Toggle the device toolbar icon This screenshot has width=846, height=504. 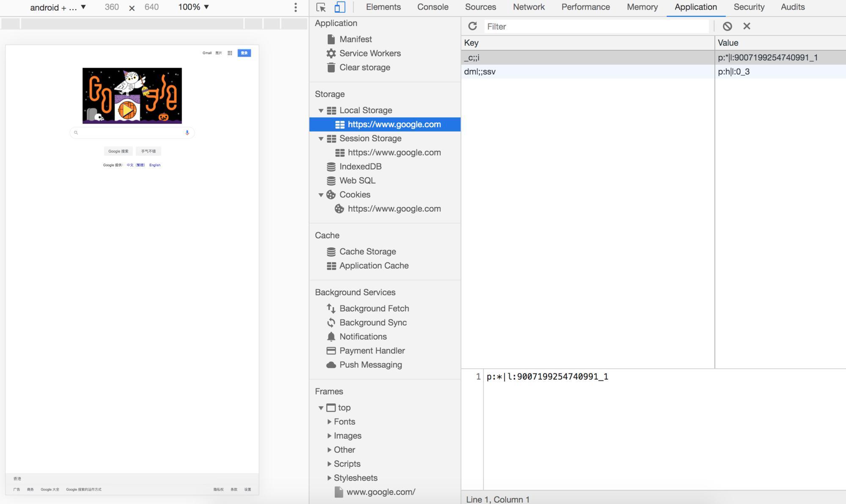pyautogui.click(x=340, y=7)
